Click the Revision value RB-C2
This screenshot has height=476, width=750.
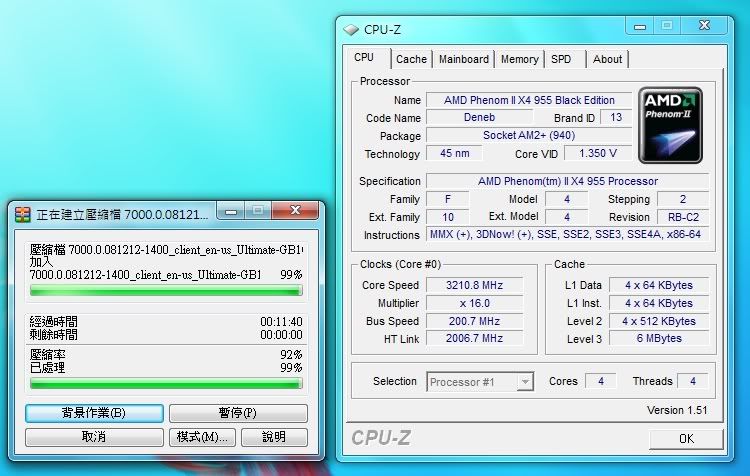pos(683,217)
